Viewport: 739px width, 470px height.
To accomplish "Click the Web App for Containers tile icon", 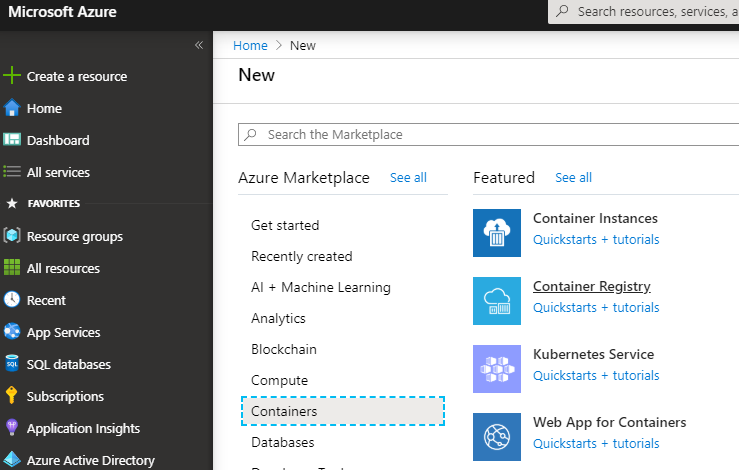I will pyautogui.click(x=497, y=437).
